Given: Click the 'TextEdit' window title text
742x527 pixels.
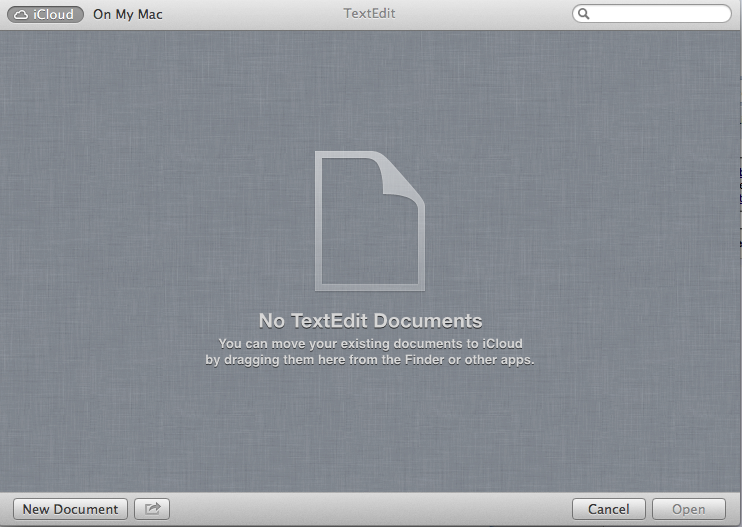Looking at the screenshot, I should 370,13.
